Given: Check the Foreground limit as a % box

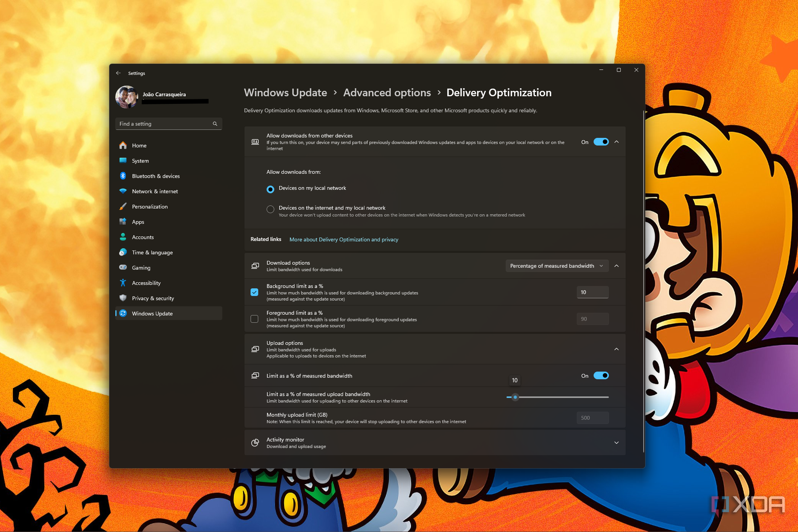Looking at the screenshot, I should (x=254, y=319).
